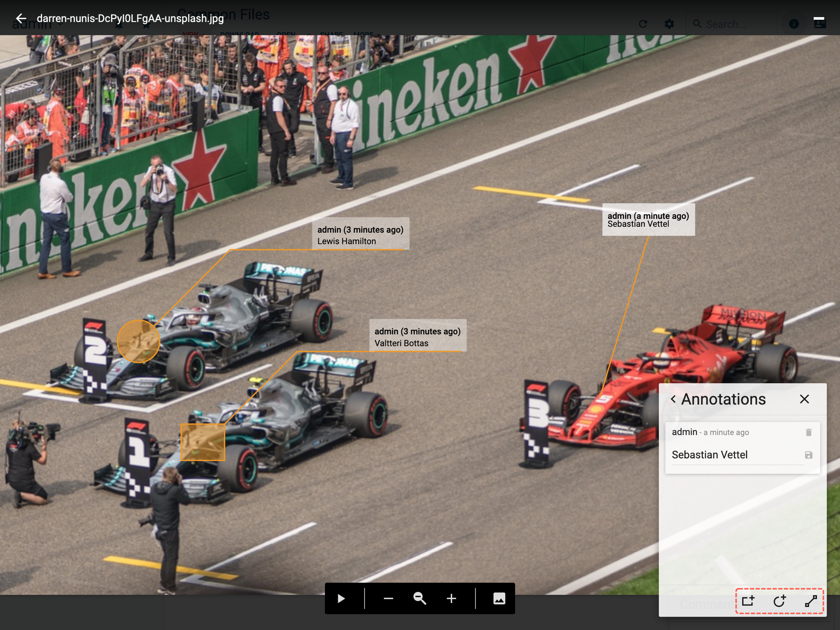Delete the Sebastian Vettel annotation with the trash icon
Screen dimensions: 840x630
point(808,432)
